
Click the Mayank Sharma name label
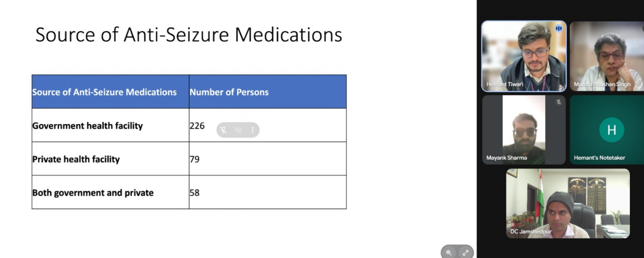pyautogui.click(x=506, y=158)
